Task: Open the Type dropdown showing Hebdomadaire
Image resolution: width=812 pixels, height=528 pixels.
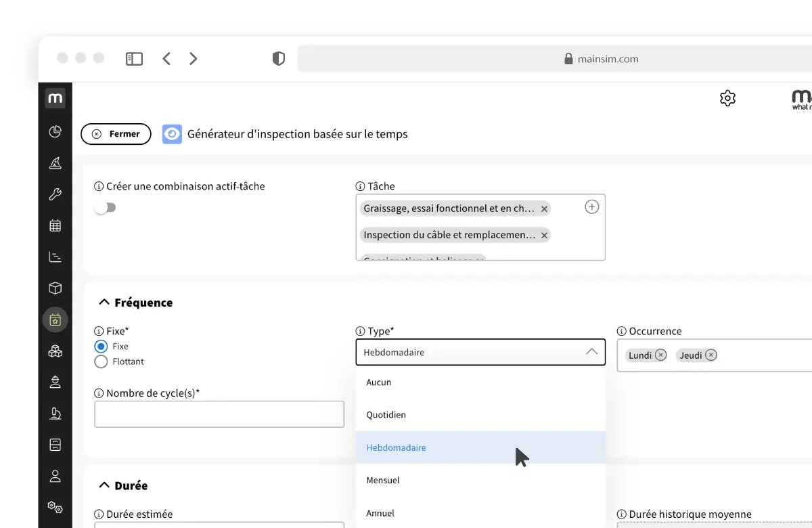Action: click(x=480, y=352)
